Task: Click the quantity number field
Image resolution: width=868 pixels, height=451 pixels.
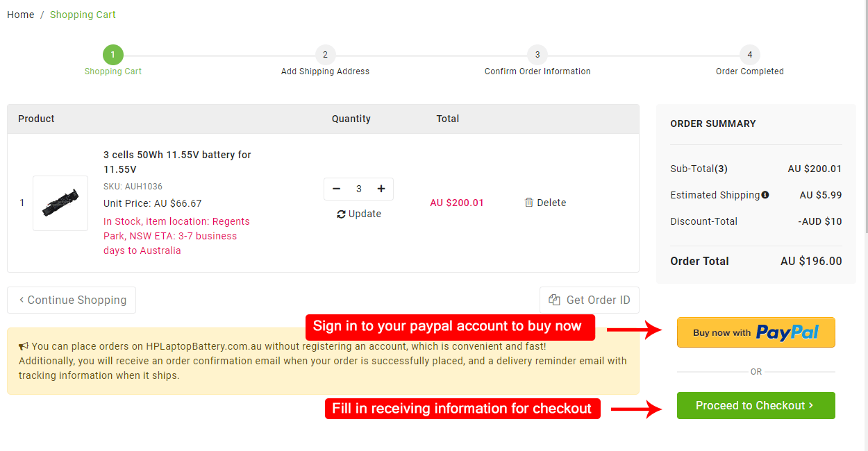Action: point(359,189)
